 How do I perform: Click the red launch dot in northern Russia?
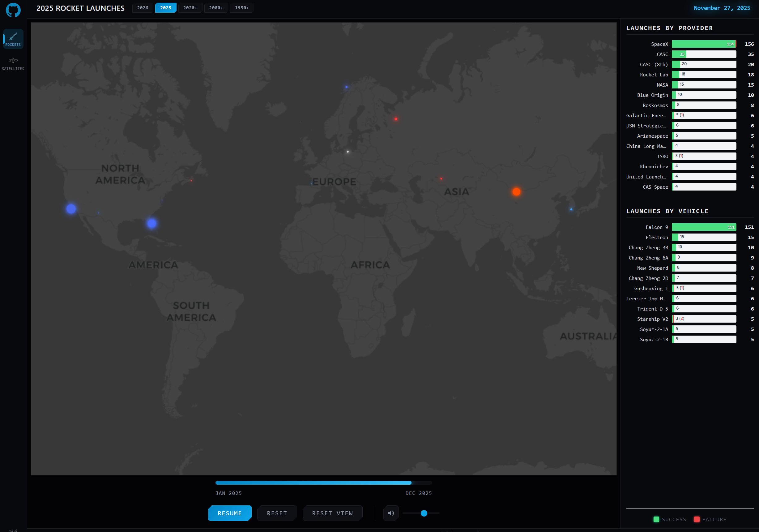(x=396, y=119)
